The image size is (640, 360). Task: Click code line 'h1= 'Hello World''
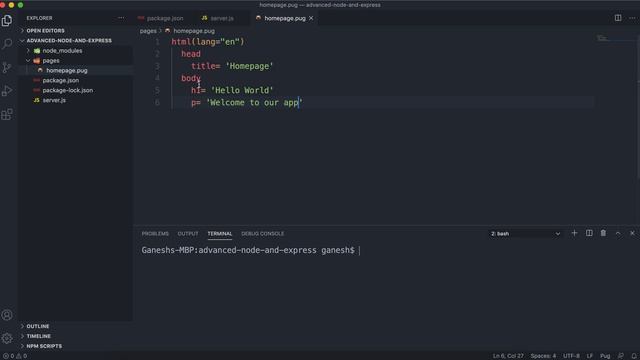(x=232, y=90)
